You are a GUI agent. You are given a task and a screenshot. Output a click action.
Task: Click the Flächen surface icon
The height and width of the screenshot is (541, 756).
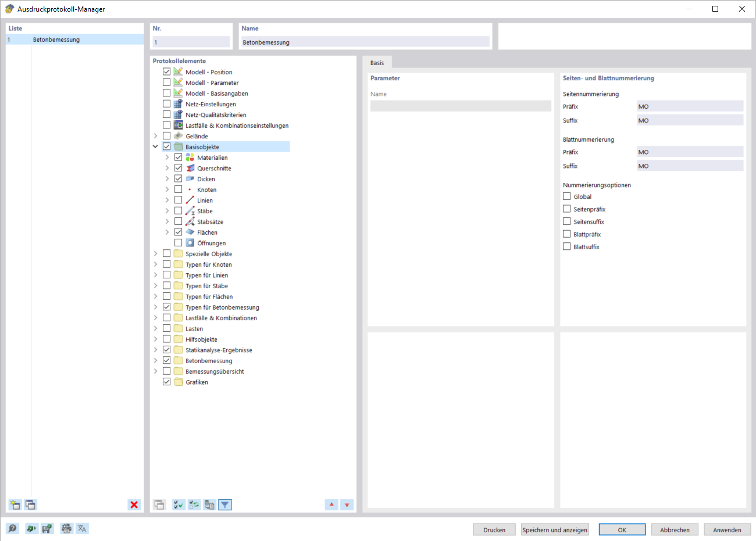coord(190,232)
